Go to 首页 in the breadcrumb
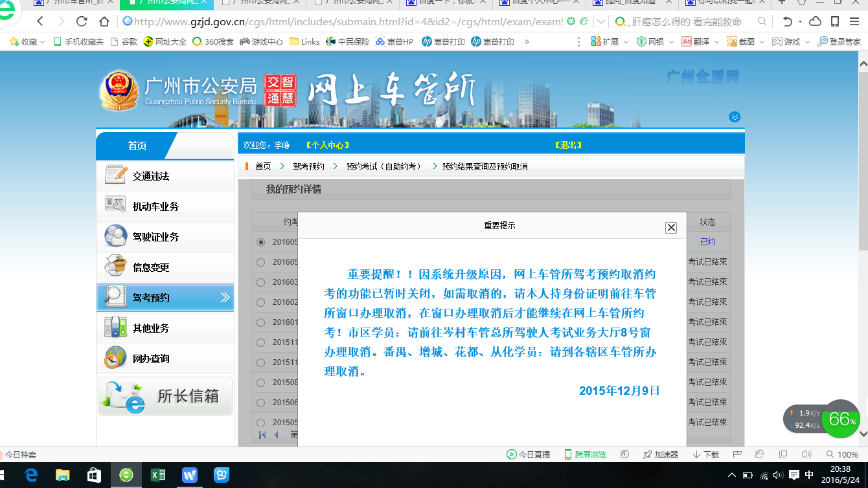868x488 pixels. pyautogui.click(x=263, y=166)
